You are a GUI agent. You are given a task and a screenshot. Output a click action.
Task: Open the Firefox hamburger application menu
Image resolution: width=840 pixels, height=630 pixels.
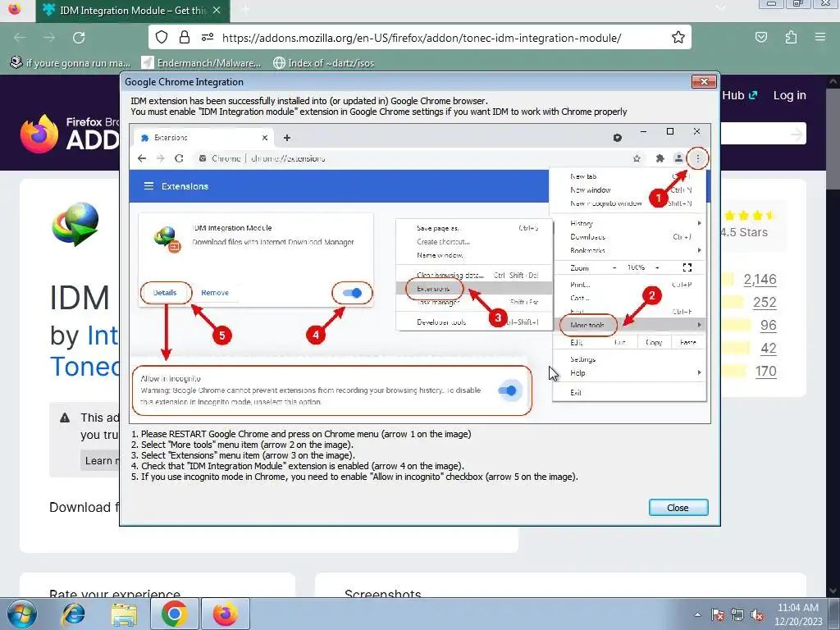click(820, 38)
